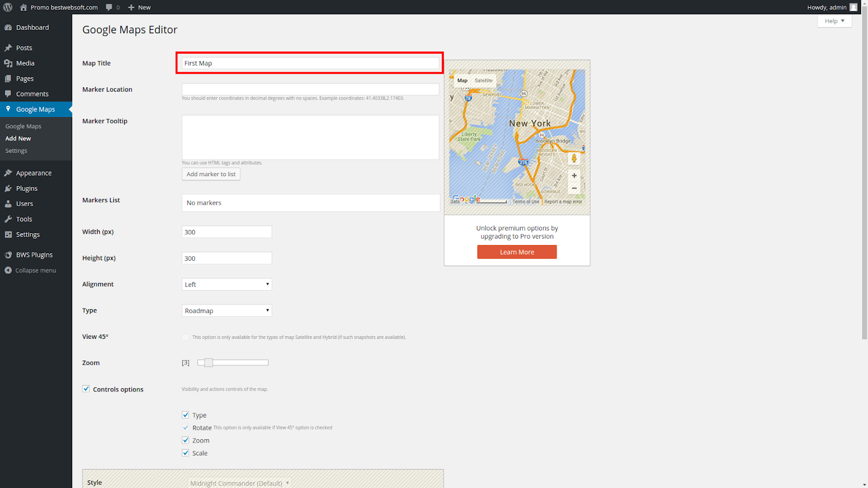868x488 pixels.
Task: Click the Pages icon in sidebar
Action: [8, 79]
